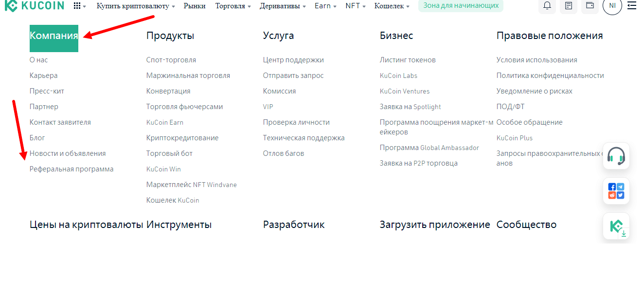Open the NI user avatar

pos(612,6)
